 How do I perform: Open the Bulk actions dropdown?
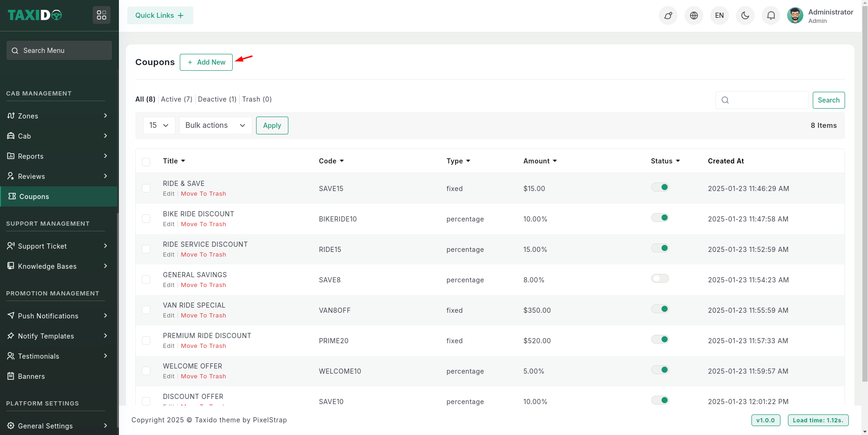[215, 125]
